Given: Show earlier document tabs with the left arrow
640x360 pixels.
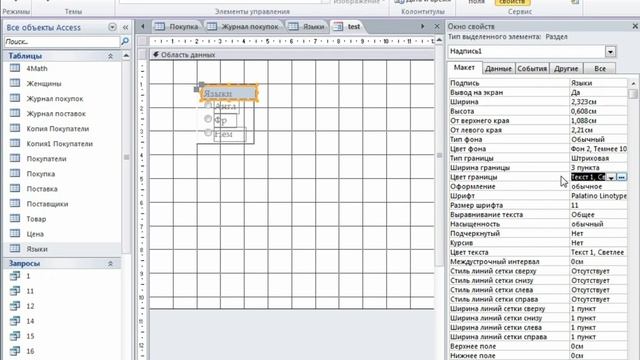Looking at the screenshot, I should point(142,27).
